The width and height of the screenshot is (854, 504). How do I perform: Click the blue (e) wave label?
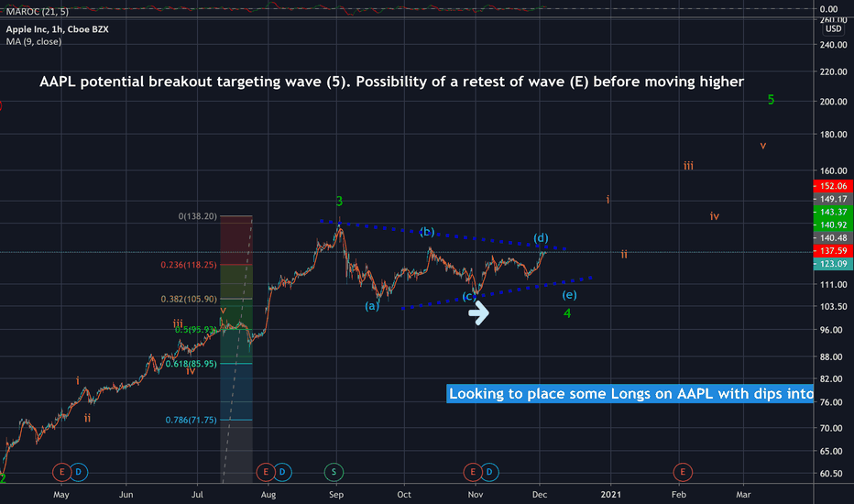(x=569, y=295)
